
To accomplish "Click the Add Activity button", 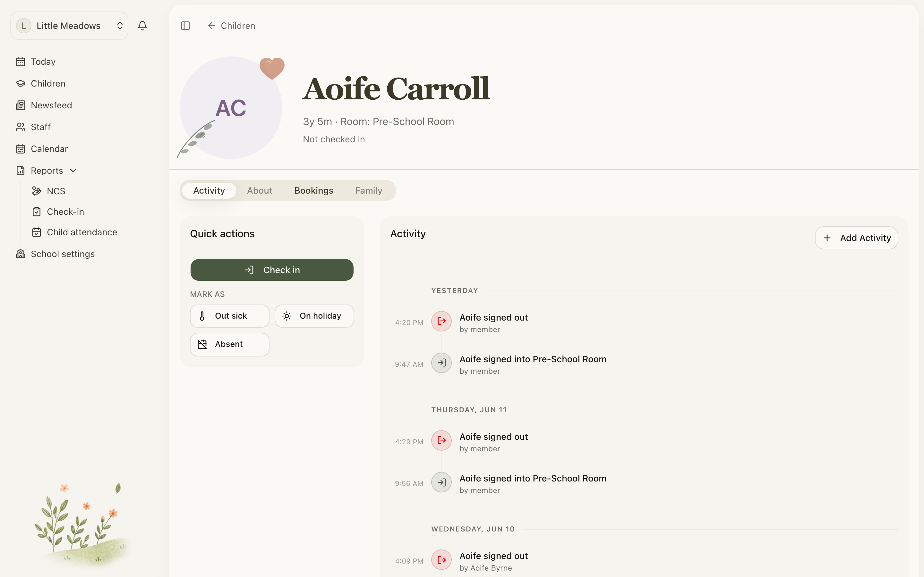I will (856, 238).
